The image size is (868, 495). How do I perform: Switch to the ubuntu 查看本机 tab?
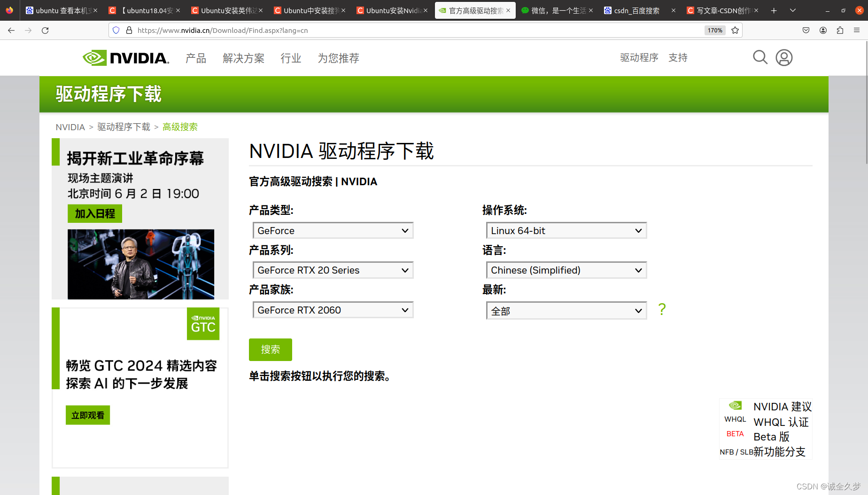[61, 10]
